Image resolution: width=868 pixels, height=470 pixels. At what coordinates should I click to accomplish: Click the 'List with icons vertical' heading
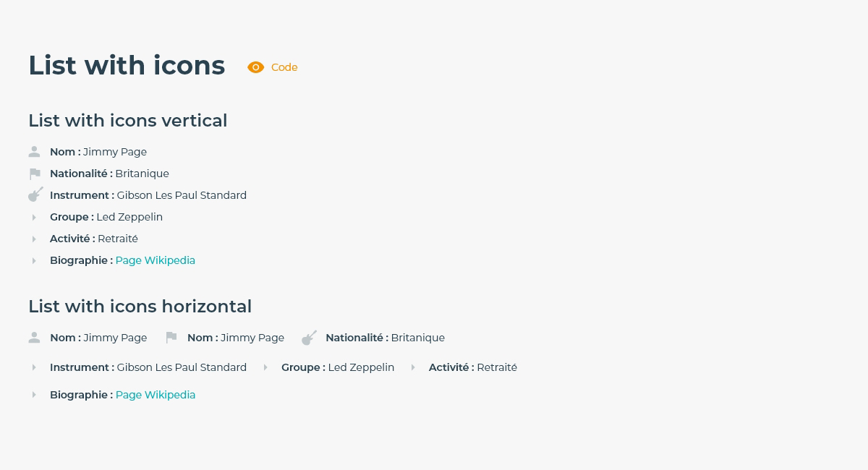[127, 121]
